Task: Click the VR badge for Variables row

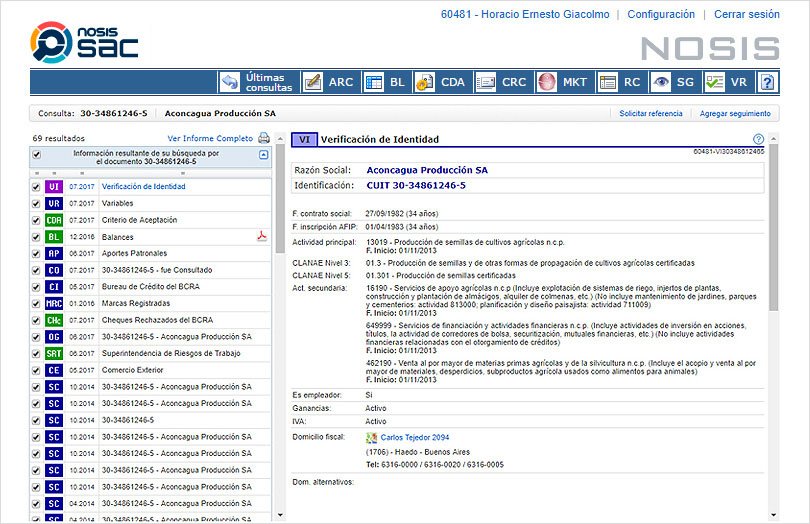Action: pos(54,204)
